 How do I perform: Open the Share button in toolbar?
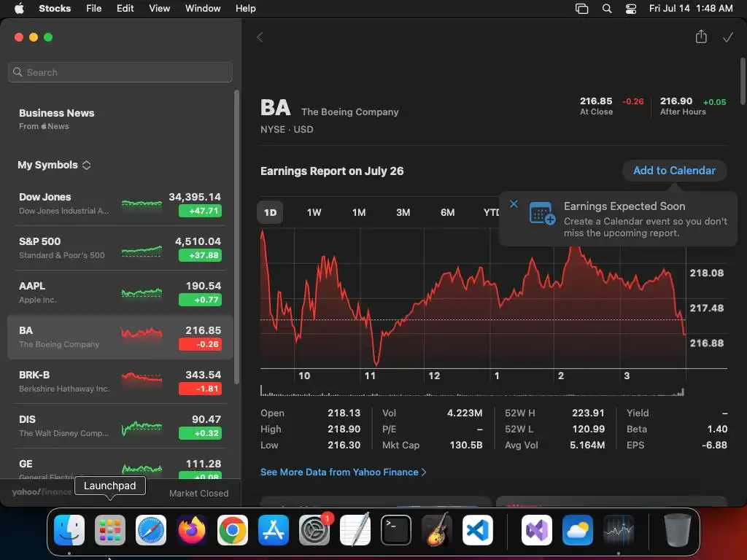pos(701,36)
